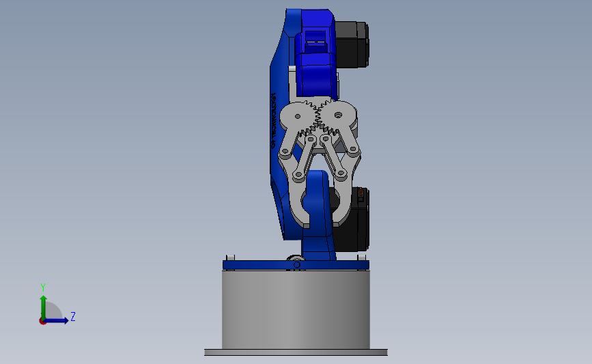
Task: Select the upper black servo motor
Action: point(352,44)
